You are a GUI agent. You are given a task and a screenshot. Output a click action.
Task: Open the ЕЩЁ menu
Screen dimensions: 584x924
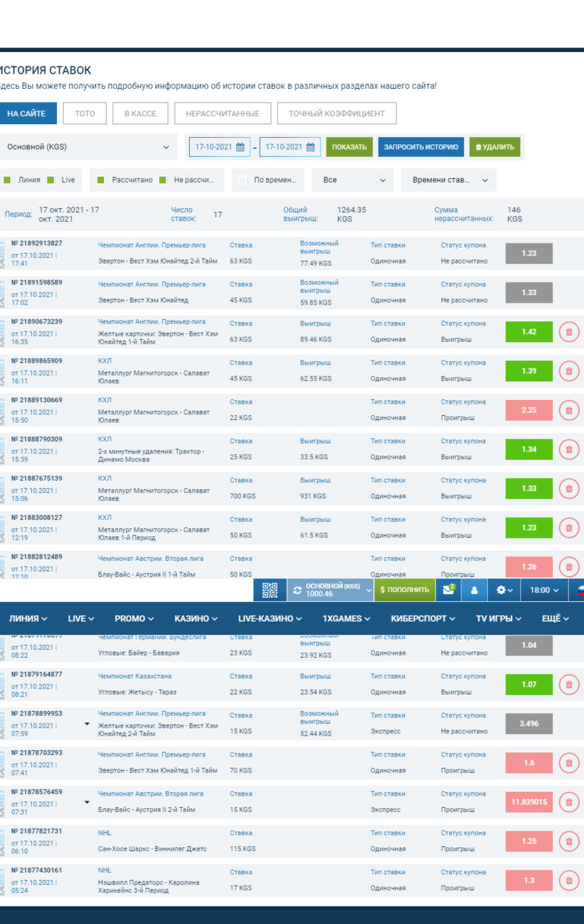556,619
